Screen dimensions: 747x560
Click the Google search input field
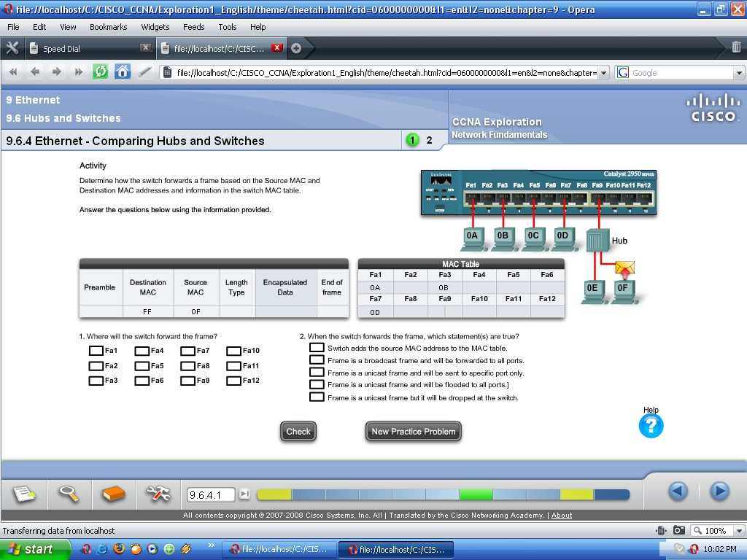point(681,73)
